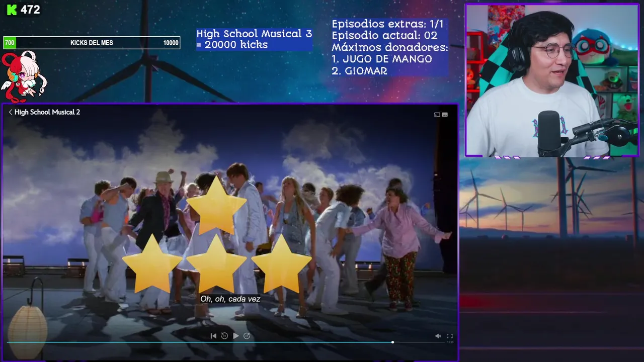This screenshot has width=644, height=362.
Task: Click the 'High School Musical 3 = 20000 kicks' text
Action: pos(254,39)
